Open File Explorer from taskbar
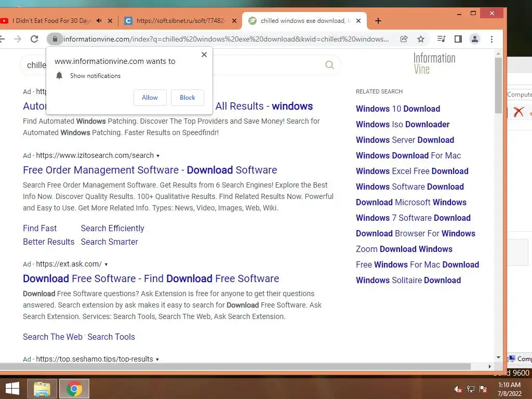The height and width of the screenshot is (399, 532). (x=42, y=389)
